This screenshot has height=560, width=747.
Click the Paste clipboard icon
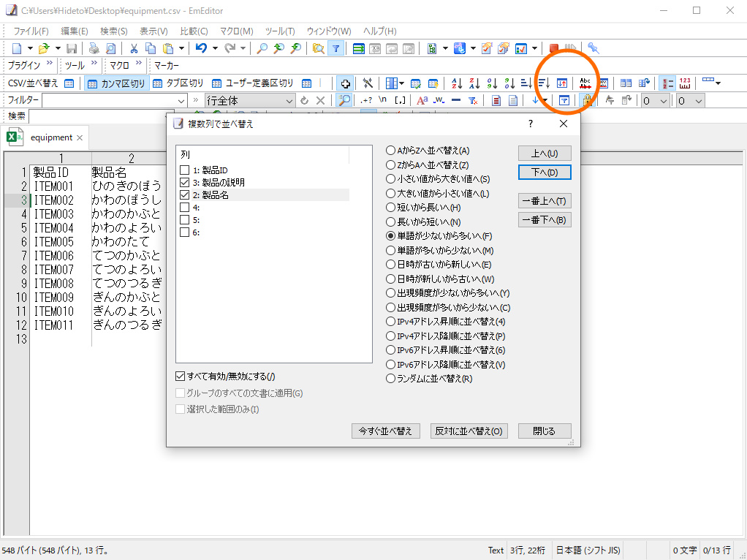pyautogui.click(x=167, y=48)
